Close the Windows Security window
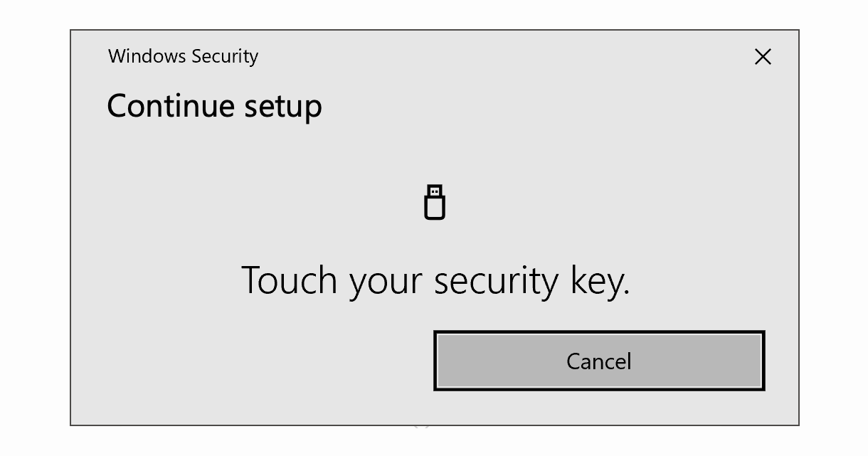The width and height of the screenshot is (868, 456). [763, 56]
